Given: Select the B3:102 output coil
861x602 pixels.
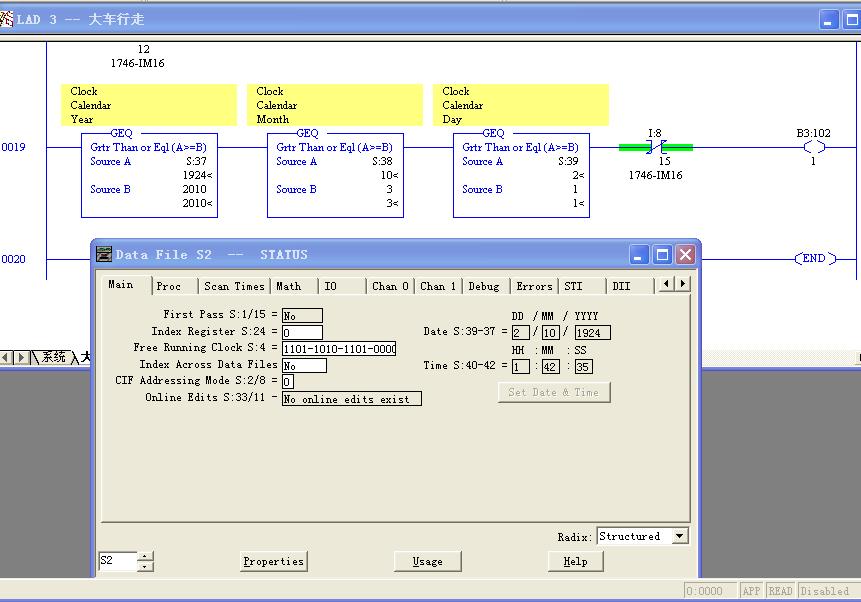Looking at the screenshot, I should click(814, 147).
